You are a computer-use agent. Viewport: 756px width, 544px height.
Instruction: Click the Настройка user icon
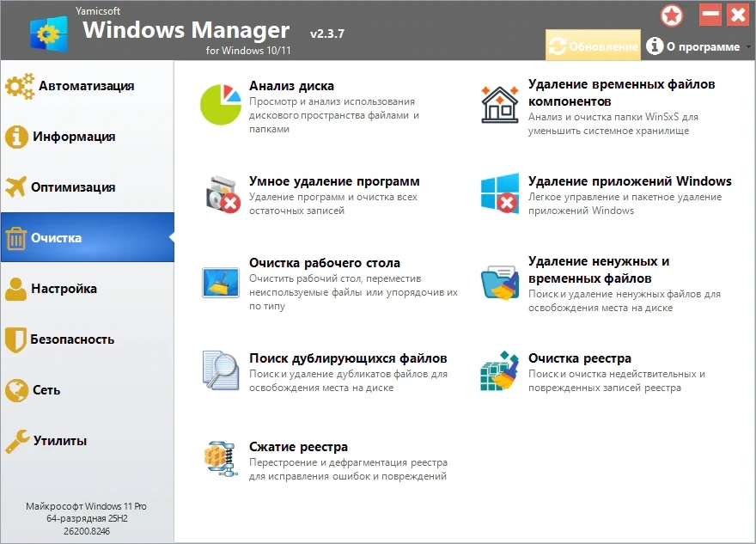click(x=16, y=289)
